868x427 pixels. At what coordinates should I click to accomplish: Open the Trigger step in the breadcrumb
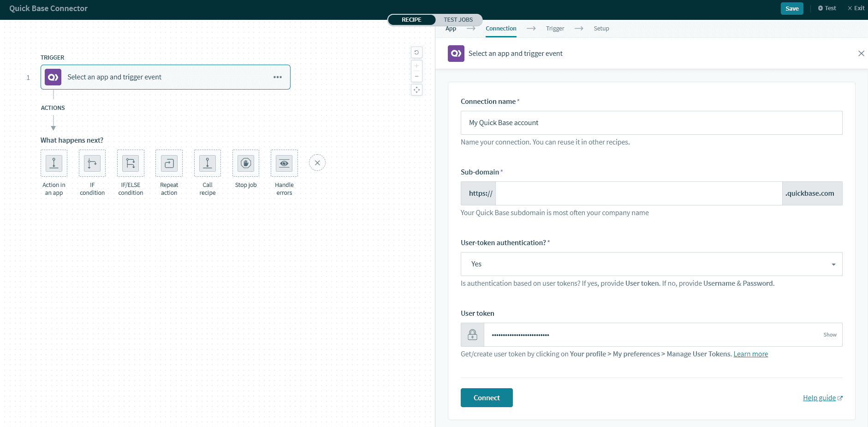click(x=555, y=28)
